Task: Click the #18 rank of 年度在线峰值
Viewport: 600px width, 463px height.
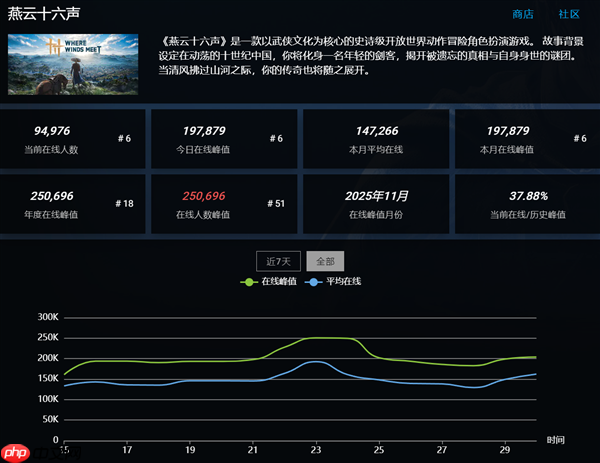Action: click(x=124, y=203)
